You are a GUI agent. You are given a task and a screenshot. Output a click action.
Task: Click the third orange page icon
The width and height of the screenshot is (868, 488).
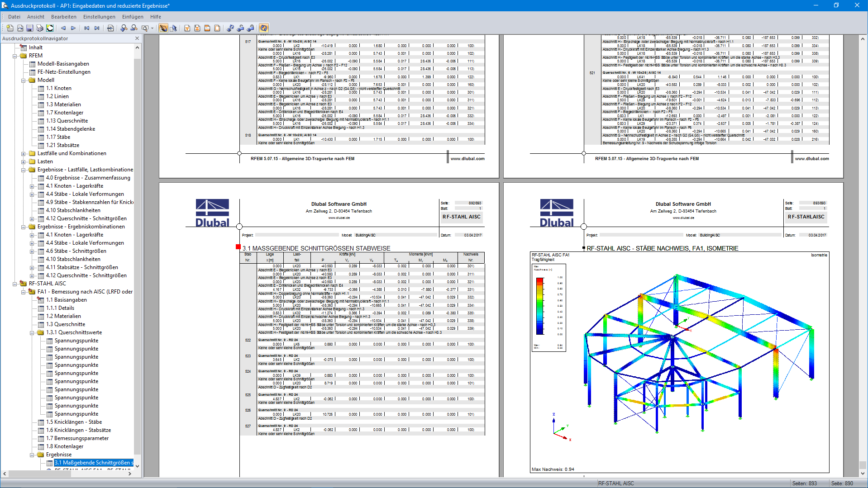(x=207, y=28)
